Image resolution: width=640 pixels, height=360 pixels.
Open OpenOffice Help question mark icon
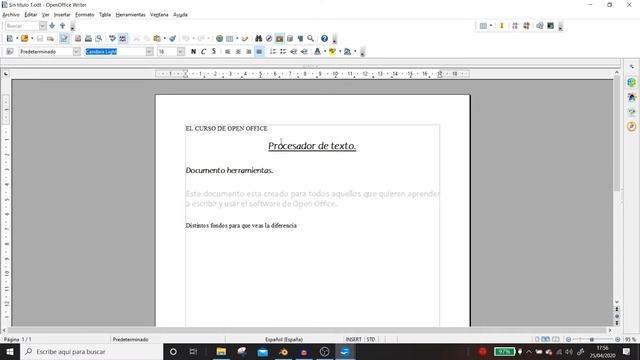(x=324, y=38)
